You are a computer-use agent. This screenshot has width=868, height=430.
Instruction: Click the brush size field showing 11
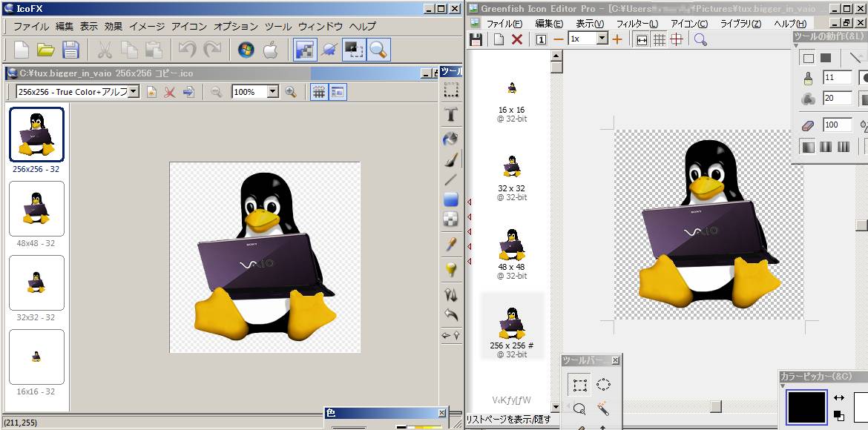click(837, 78)
